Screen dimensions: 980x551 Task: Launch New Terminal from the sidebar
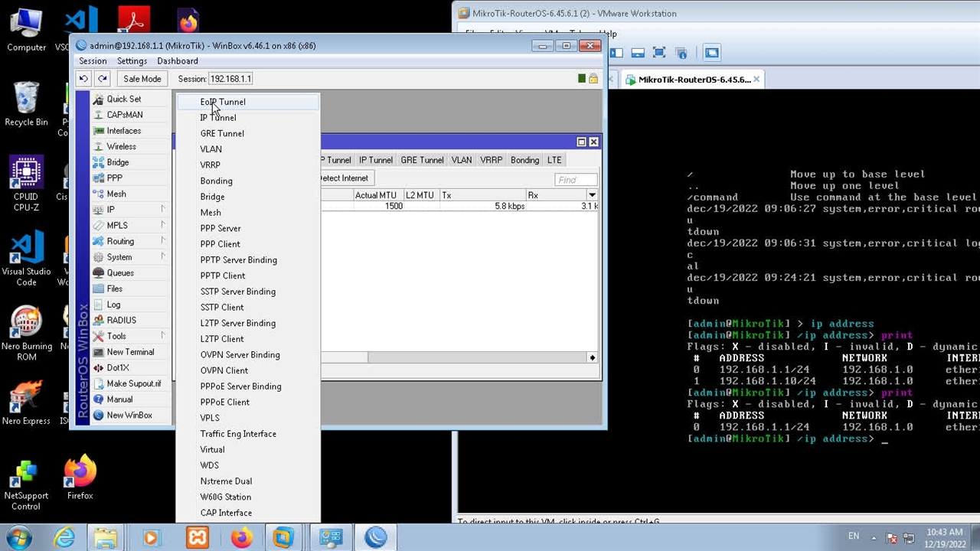[x=129, y=352]
